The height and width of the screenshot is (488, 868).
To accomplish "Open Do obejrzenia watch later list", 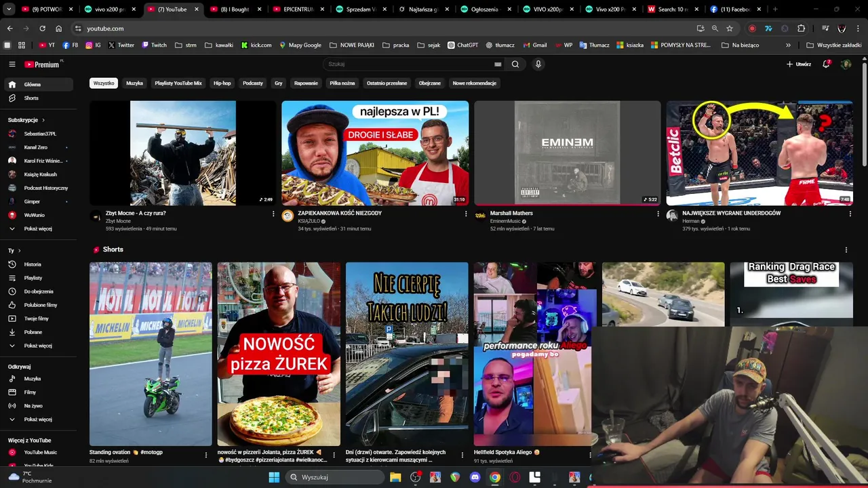I will 37,291.
